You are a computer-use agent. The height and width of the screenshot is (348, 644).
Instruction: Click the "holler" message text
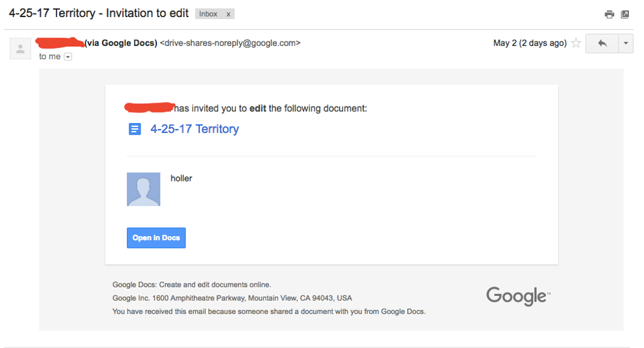[x=181, y=178]
